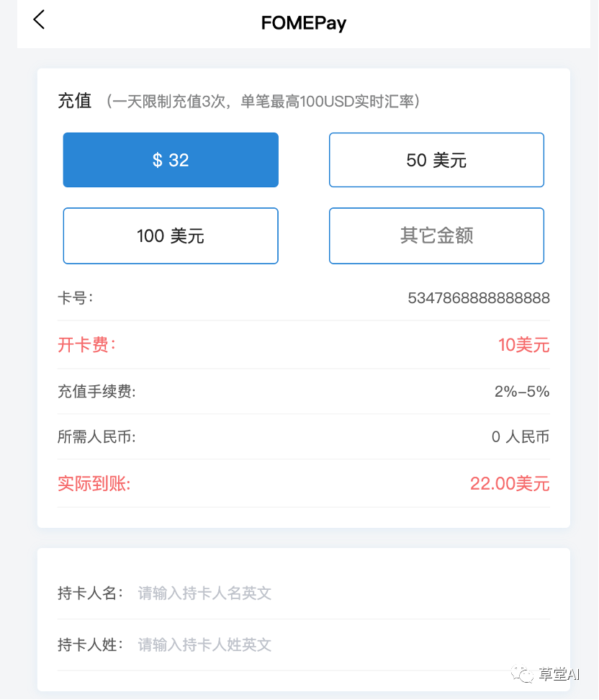The image size is (599, 700).
Task: Click the 草堂AI watermark text
Action: point(559,674)
